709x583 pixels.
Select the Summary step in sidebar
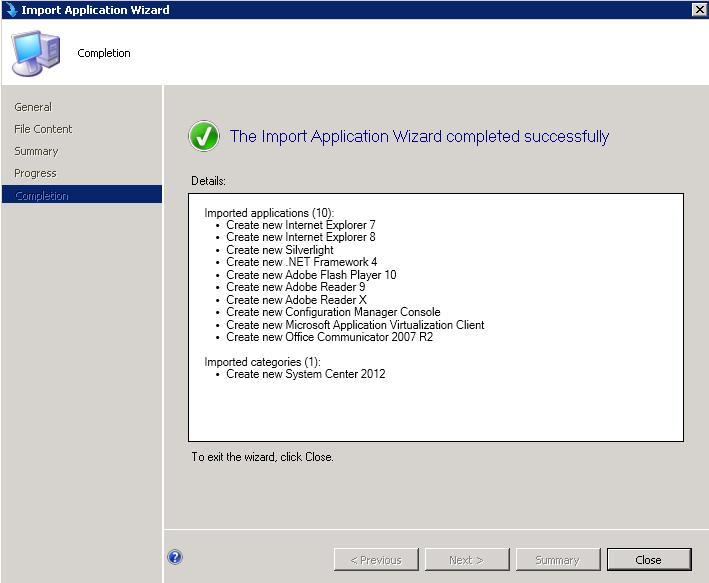[36, 151]
